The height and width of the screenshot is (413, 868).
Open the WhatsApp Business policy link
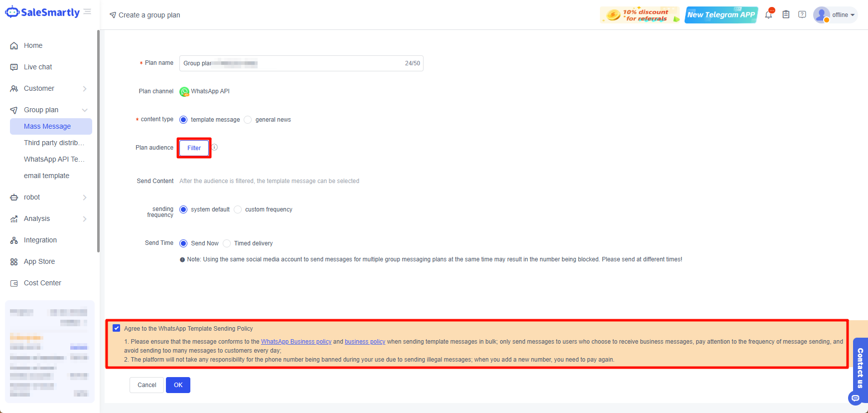pyautogui.click(x=296, y=342)
